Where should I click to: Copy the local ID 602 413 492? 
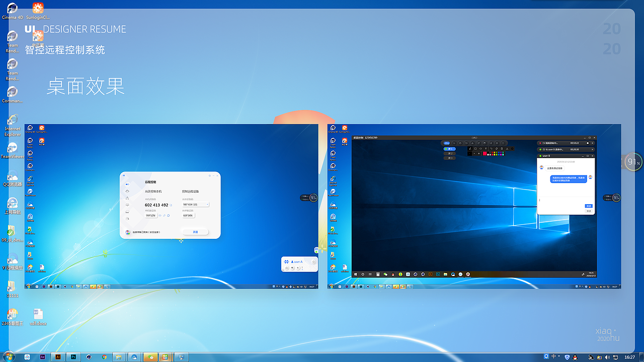(171, 205)
